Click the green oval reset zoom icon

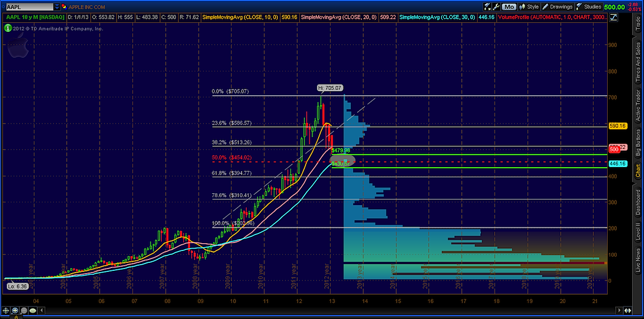coord(33,311)
